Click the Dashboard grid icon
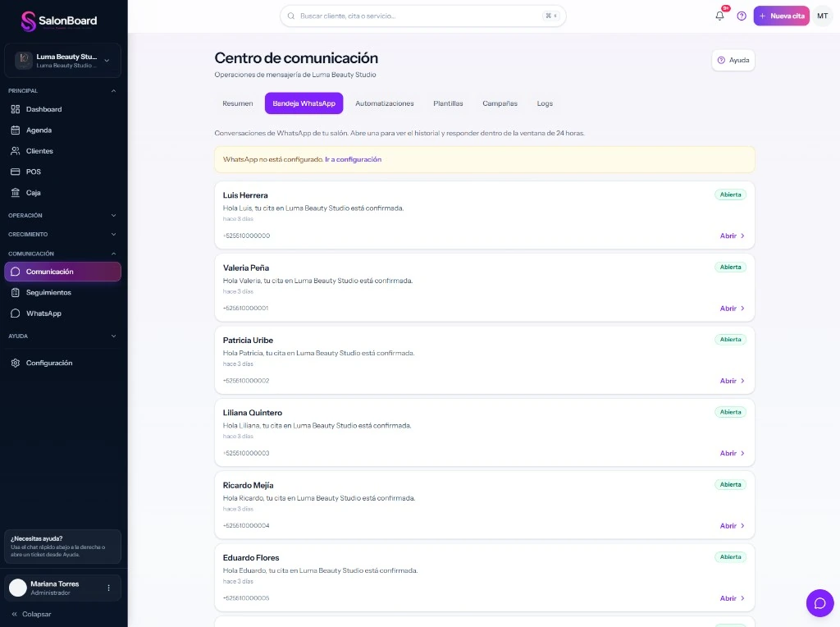840x627 pixels. point(16,109)
